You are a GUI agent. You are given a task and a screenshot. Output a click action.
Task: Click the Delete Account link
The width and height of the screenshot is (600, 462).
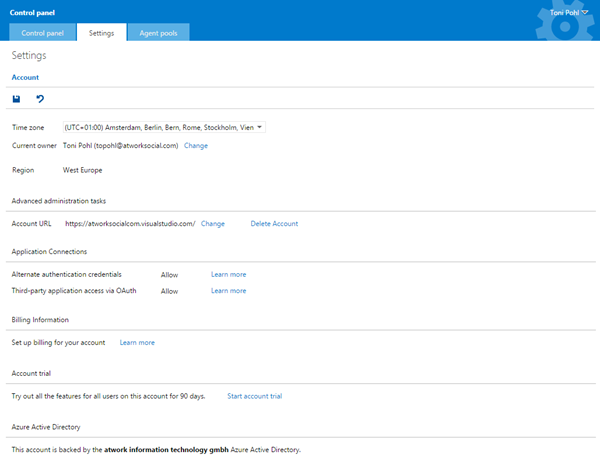pos(274,223)
